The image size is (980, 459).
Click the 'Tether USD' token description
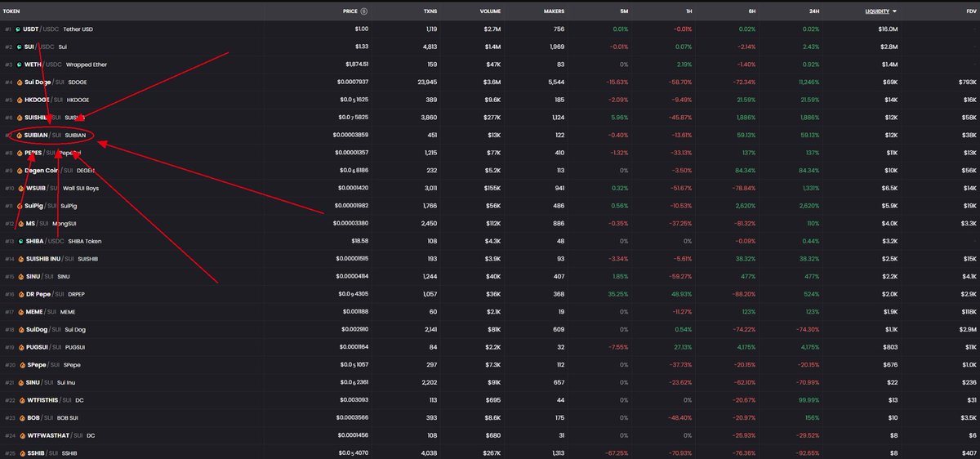click(78, 29)
